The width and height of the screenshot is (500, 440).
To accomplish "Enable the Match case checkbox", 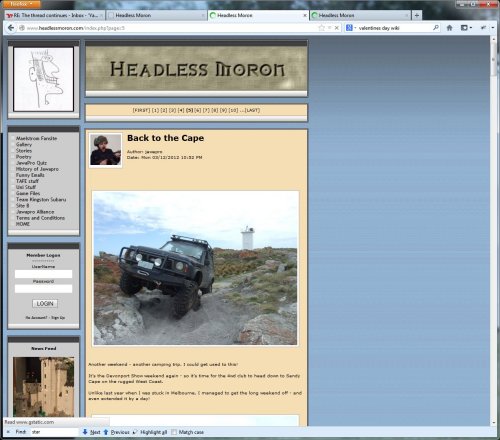I will point(174,432).
